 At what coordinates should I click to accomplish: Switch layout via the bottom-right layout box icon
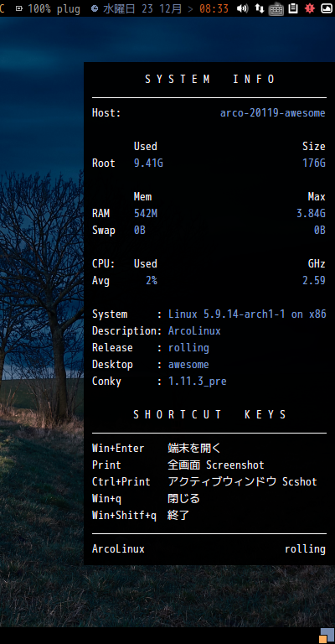coord(327,635)
